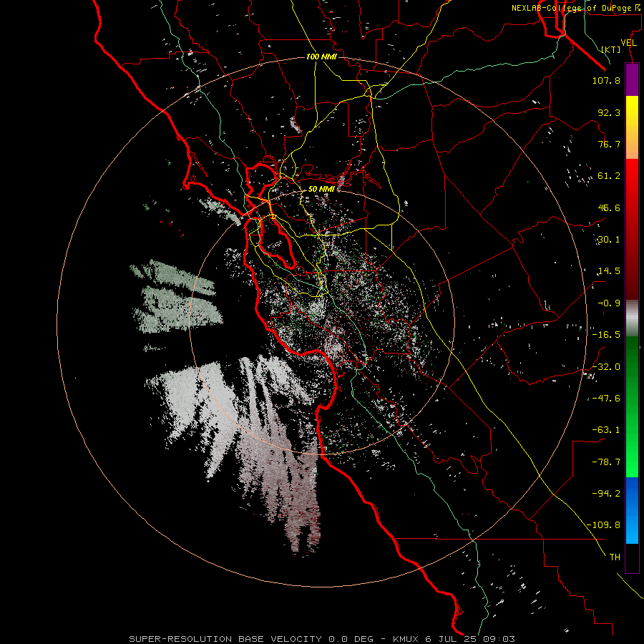Viewport: 644px width, 644px height.
Task: Click the VEL legend title
Action: coord(628,42)
